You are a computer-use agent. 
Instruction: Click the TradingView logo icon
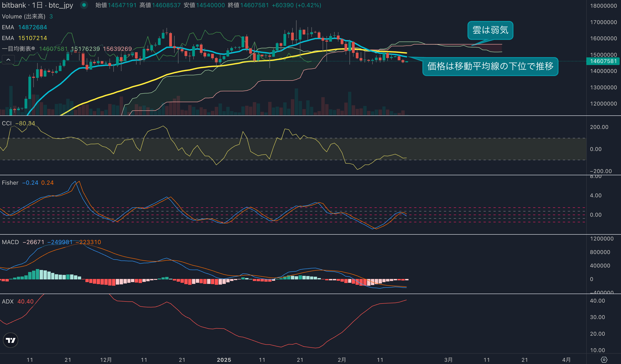pos(10,340)
